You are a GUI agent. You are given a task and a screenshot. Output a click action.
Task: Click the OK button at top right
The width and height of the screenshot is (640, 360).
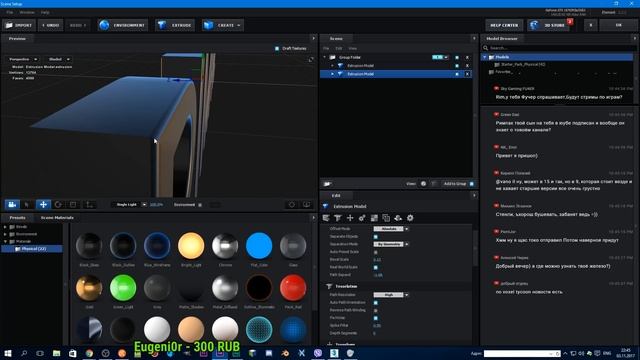coord(618,25)
